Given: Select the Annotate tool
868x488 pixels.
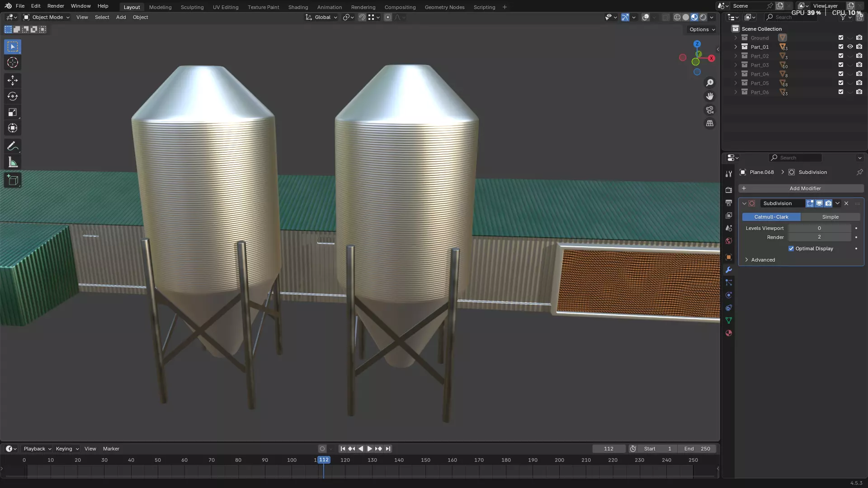Looking at the screenshot, I should (x=13, y=146).
